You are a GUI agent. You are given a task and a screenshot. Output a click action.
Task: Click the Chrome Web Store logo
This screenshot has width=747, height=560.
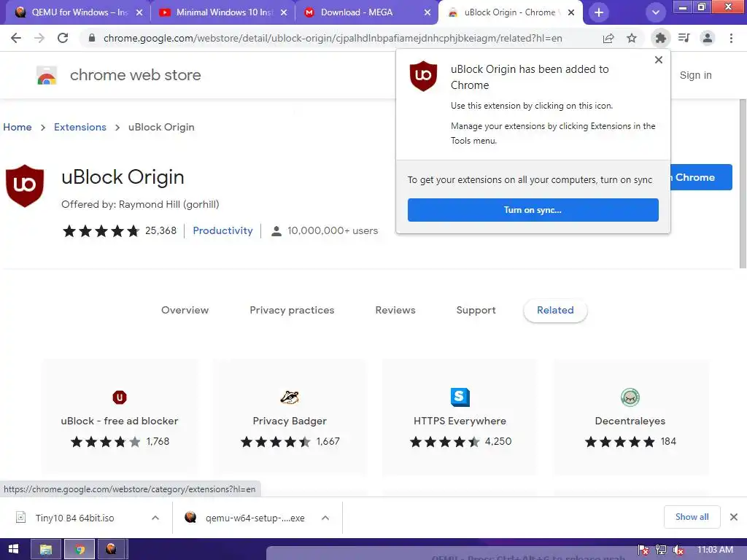pos(47,75)
